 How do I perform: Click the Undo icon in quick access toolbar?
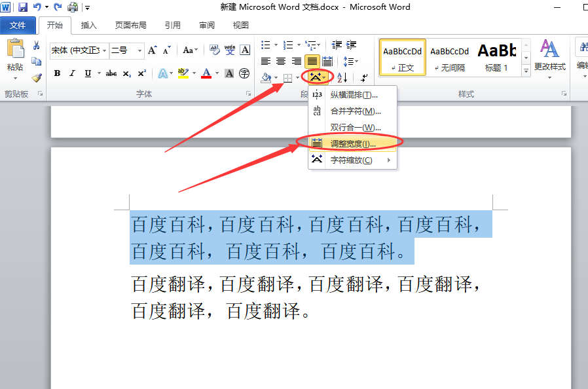pos(37,7)
